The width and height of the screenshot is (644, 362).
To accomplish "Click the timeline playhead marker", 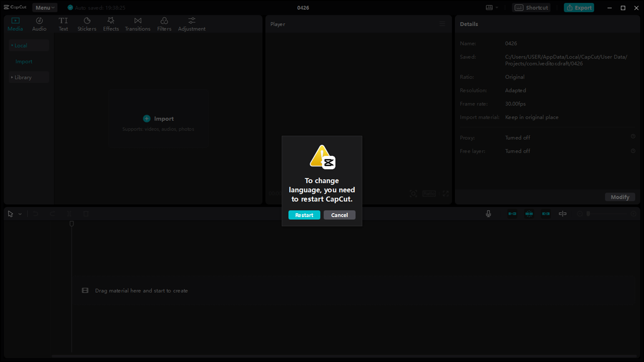I will [71, 224].
